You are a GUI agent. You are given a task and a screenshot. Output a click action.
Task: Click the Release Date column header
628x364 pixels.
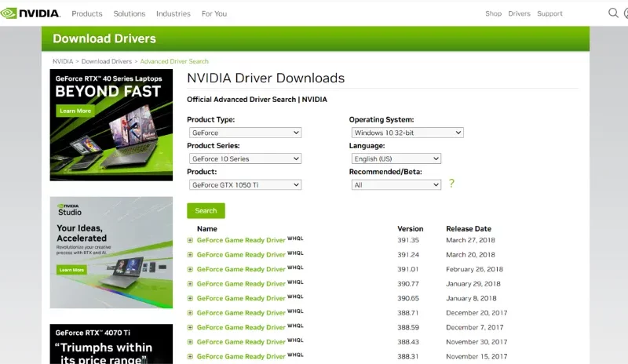469,228
